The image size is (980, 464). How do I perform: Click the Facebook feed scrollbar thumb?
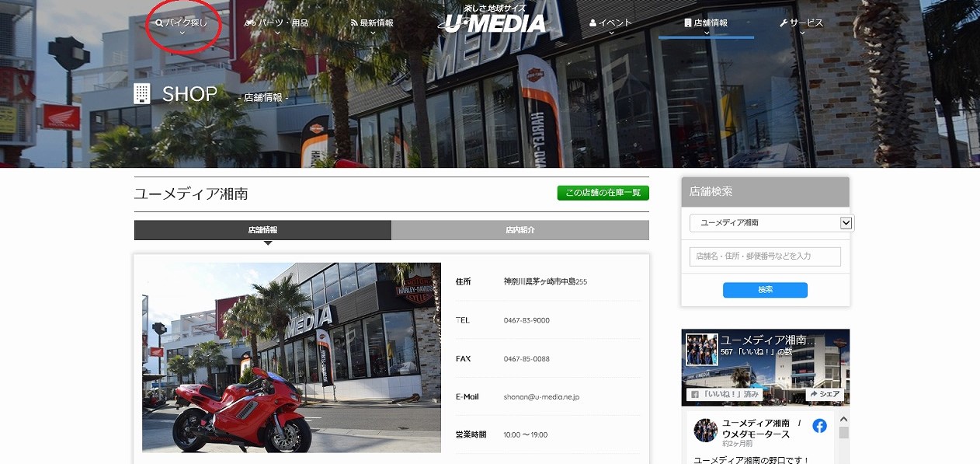coord(843,433)
